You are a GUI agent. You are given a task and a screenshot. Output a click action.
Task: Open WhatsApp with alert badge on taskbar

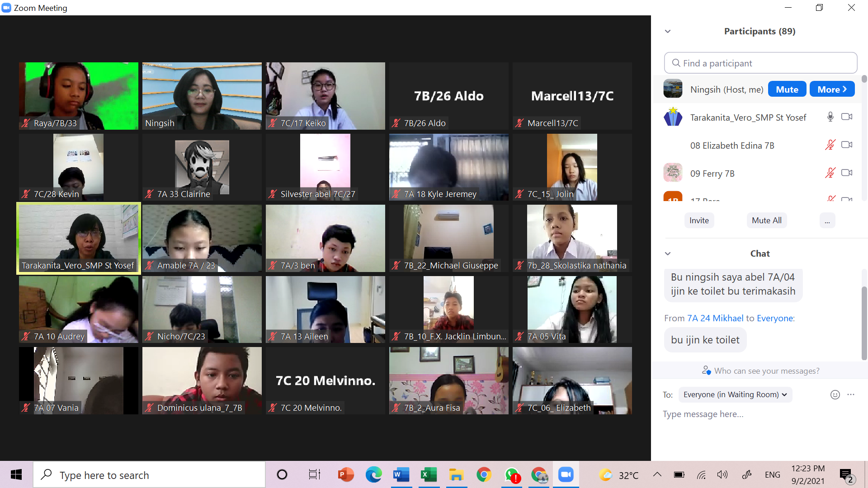point(512,474)
